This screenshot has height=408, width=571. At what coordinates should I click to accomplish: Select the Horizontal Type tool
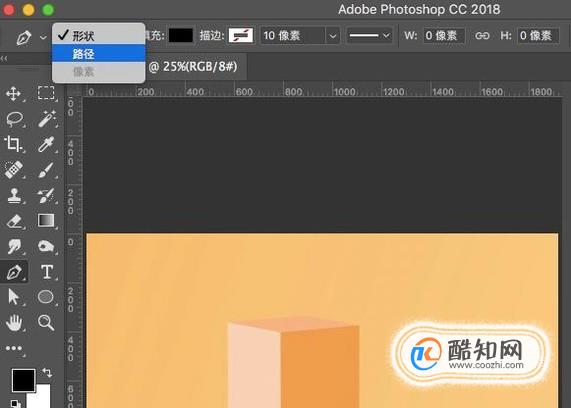pyautogui.click(x=47, y=272)
